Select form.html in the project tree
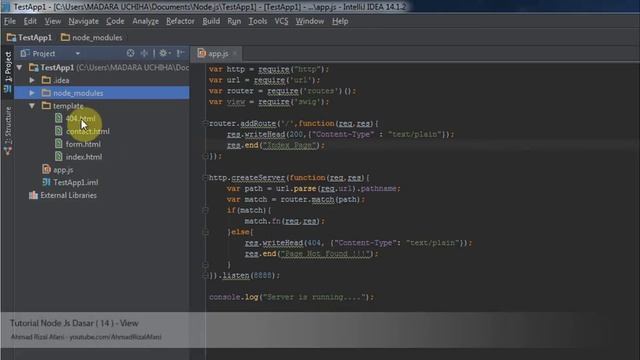The image size is (640, 360). click(83, 144)
